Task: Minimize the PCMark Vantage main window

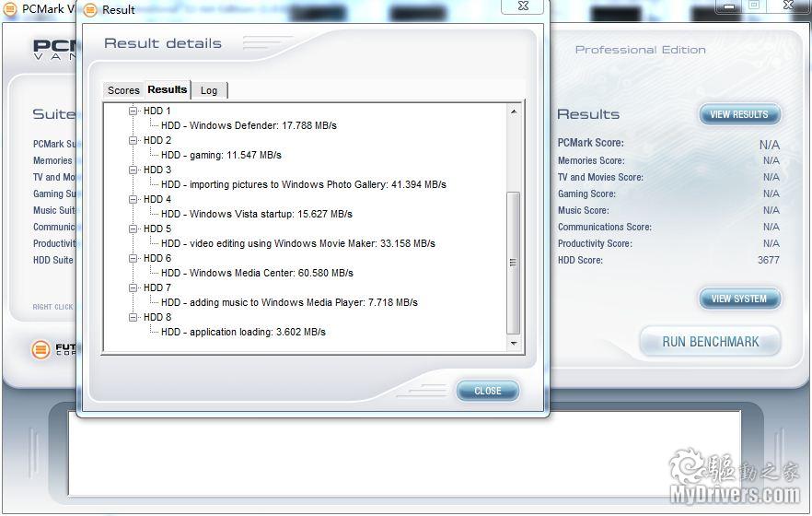Action: 730,6
